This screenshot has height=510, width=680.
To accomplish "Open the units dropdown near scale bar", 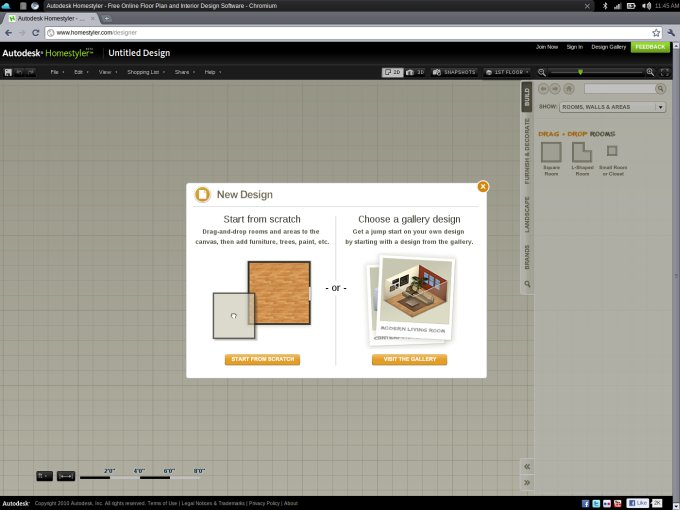I will pyautogui.click(x=44, y=476).
